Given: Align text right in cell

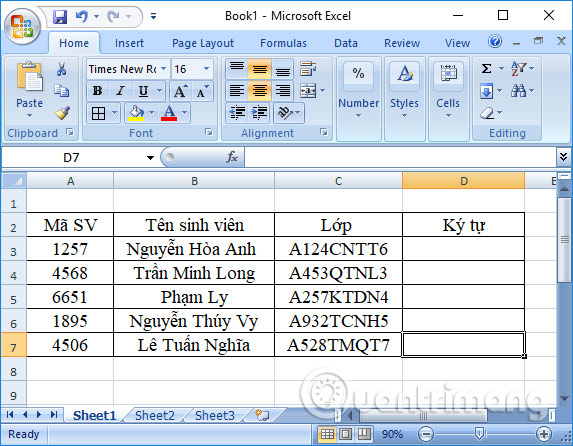Looking at the screenshot, I should (282, 91).
